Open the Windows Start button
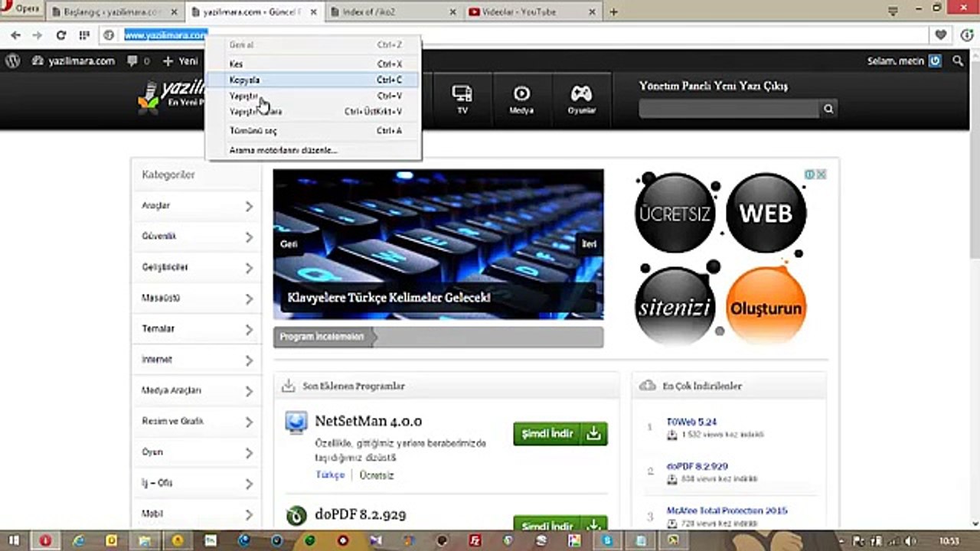980x551 pixels. [14, 540]
